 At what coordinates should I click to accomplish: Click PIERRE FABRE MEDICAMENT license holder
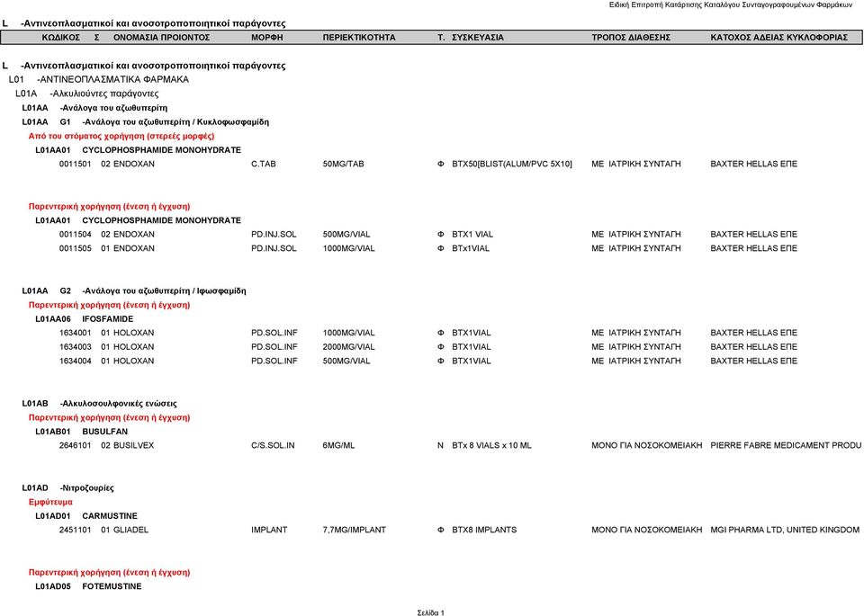pyautogui.click(x=786, y=445)
